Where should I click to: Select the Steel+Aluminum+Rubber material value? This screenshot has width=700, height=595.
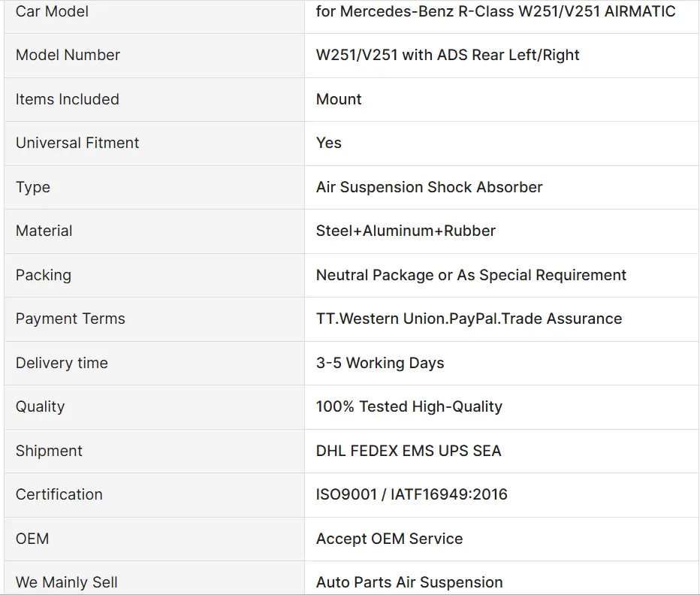[x=406, y=231]
